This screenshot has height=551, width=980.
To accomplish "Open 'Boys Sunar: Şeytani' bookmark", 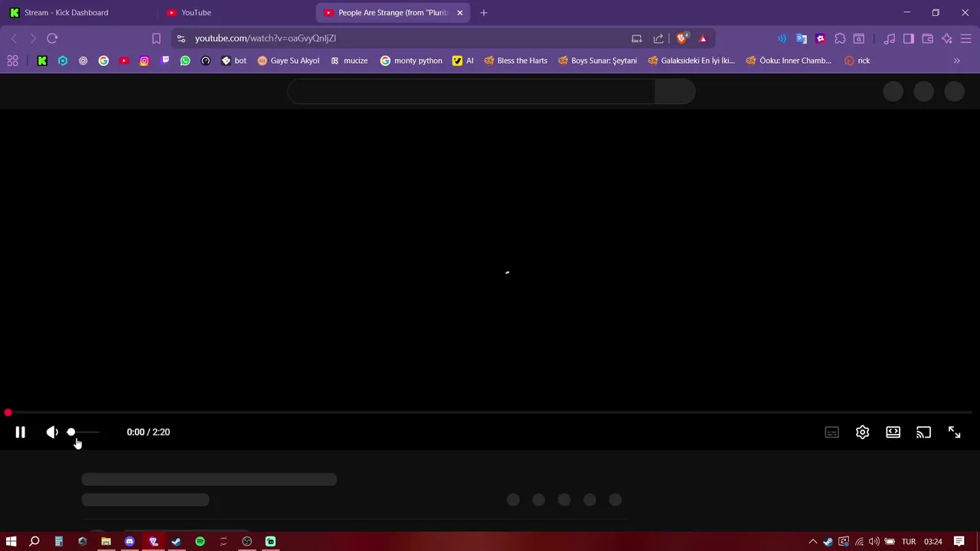I will coord(597,60).
